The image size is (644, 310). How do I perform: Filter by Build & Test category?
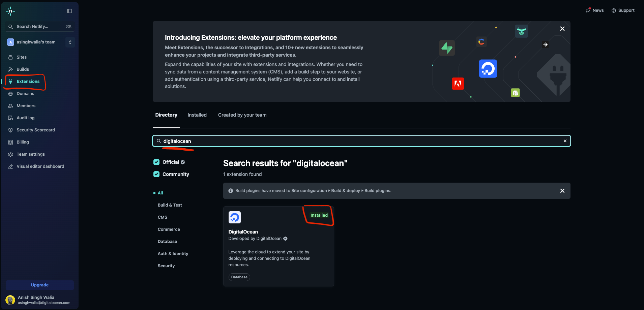[x=170, y=205]
